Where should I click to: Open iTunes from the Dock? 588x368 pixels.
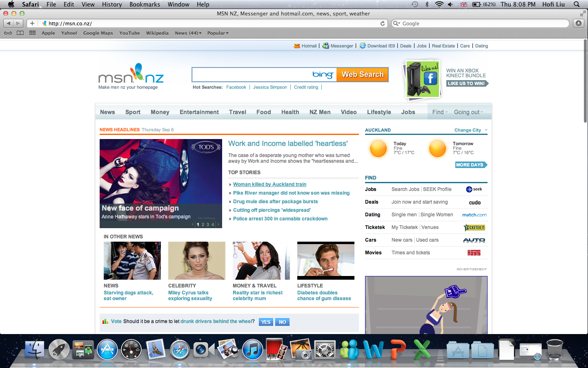tap(252, 350)
